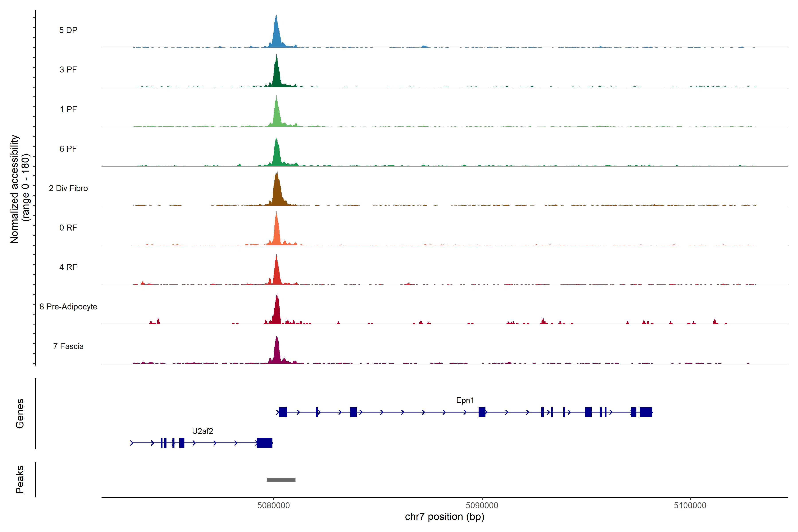This screenshot has height=532, width=798.
Task: Click the 8 Pre-Adipocyte track label
Action: pyautogui.click(x=68, y=307)
